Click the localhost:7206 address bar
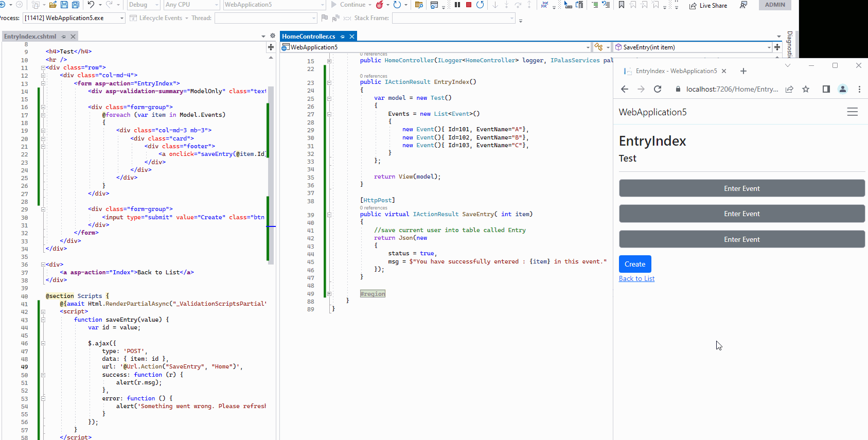The height and width of the screenshot is (440, 868). (x=732, y=89)
